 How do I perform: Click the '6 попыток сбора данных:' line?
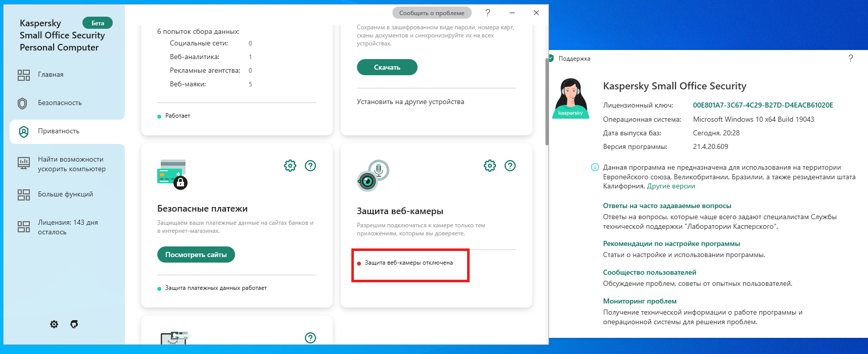click(x=198, y=31)
